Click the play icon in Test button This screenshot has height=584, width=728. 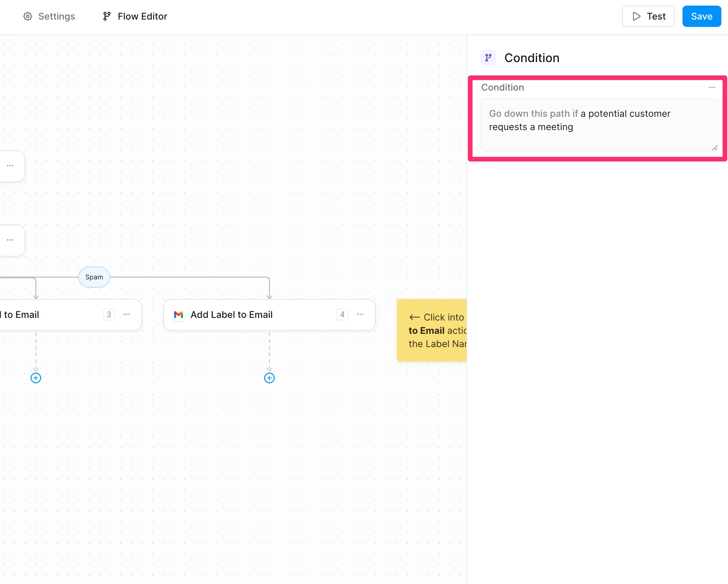636,16
